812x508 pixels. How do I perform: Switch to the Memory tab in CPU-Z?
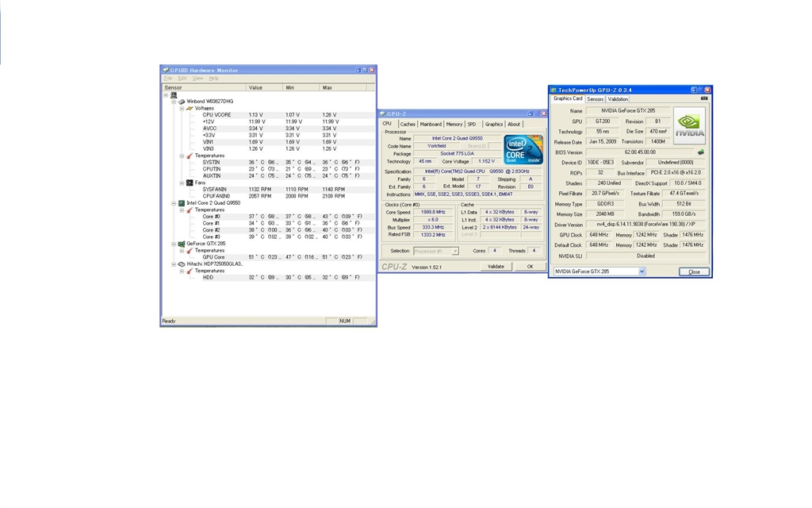pos(454,125)
